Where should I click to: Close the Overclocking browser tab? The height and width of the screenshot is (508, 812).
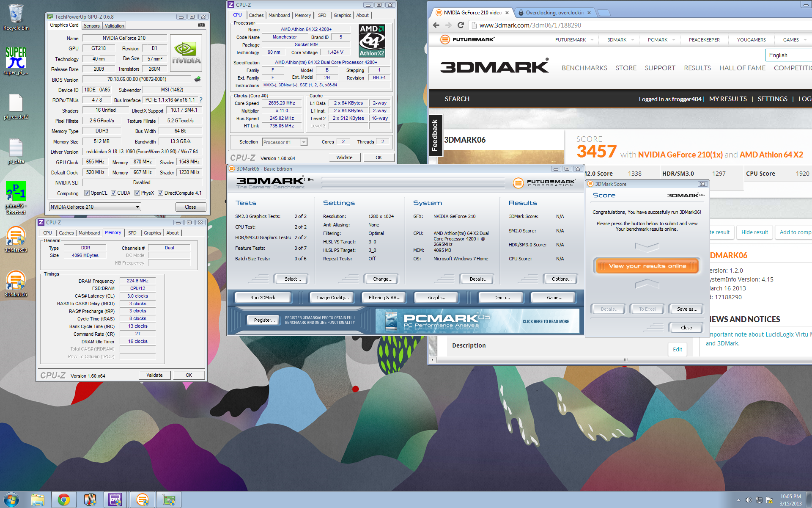click(589, 13)
